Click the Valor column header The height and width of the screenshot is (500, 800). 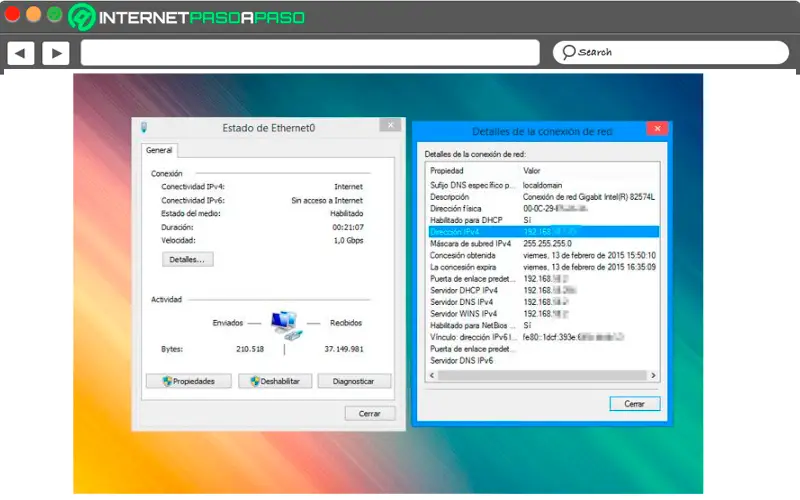(x=532, y=170)
